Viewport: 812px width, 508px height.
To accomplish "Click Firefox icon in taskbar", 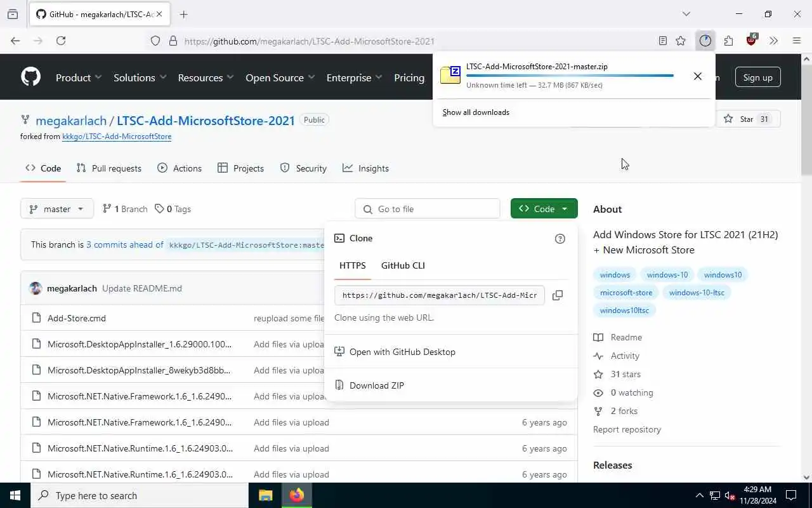I will [296, 495].
